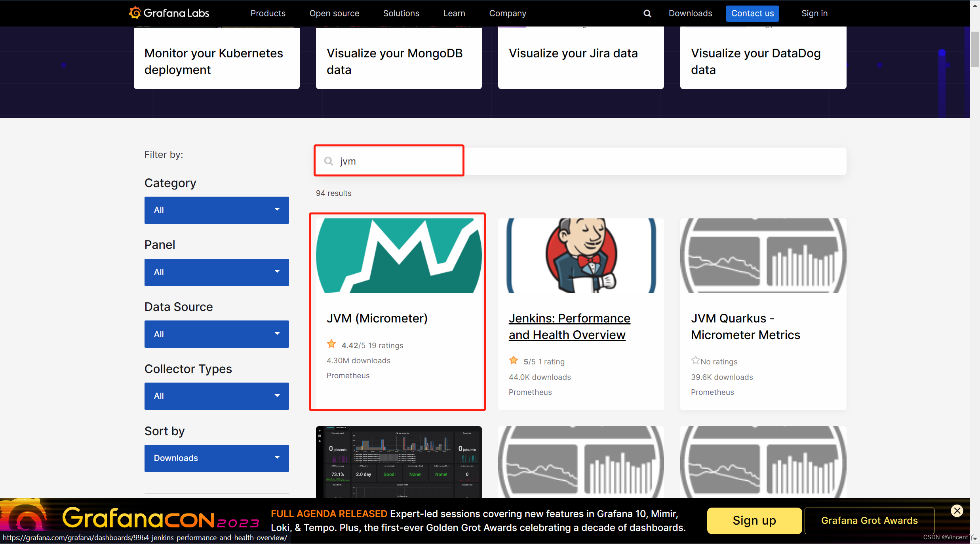Click the Jenkins butler logo image

[581, 256]
